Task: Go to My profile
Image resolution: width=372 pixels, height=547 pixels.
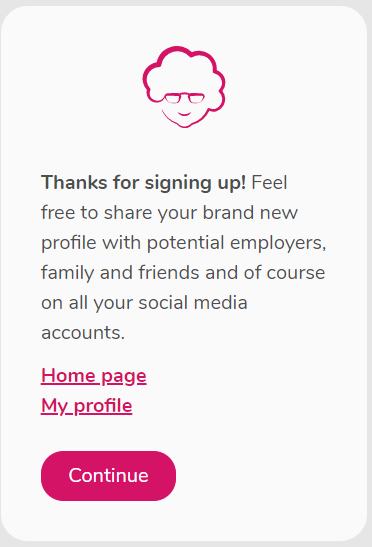Action: pyautogui.click(x=87, y=406)
